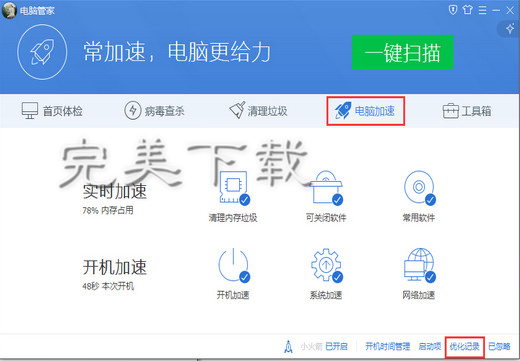Click the 电脑管家 title text

tap(37, 11)
